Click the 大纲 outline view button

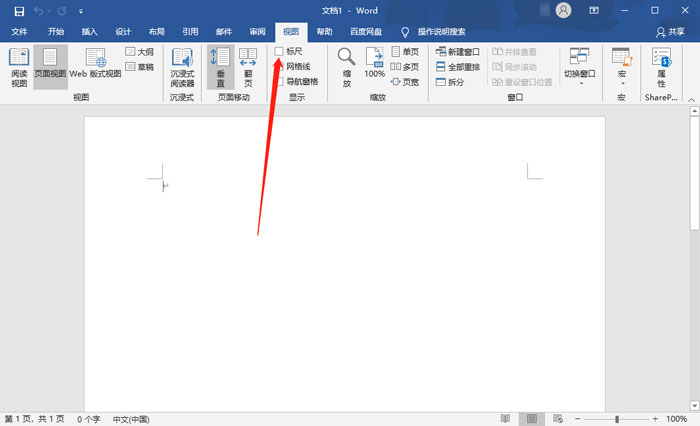tap(139, 51)
